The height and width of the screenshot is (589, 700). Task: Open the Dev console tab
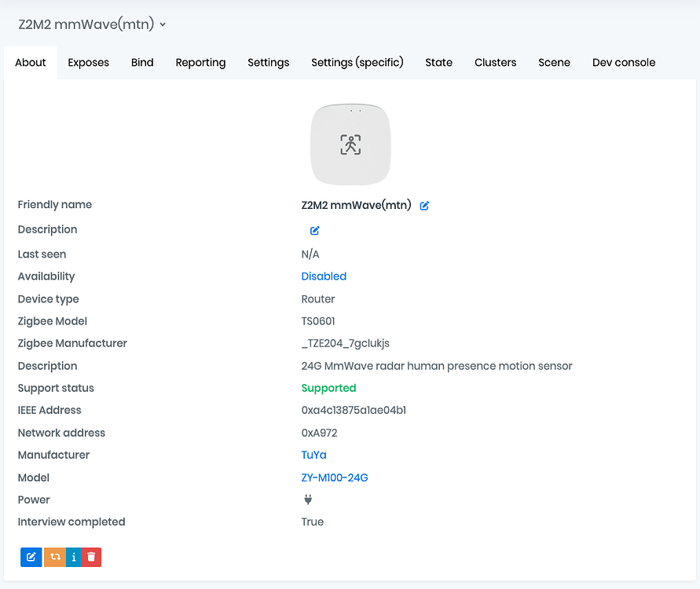coord(624,63)
